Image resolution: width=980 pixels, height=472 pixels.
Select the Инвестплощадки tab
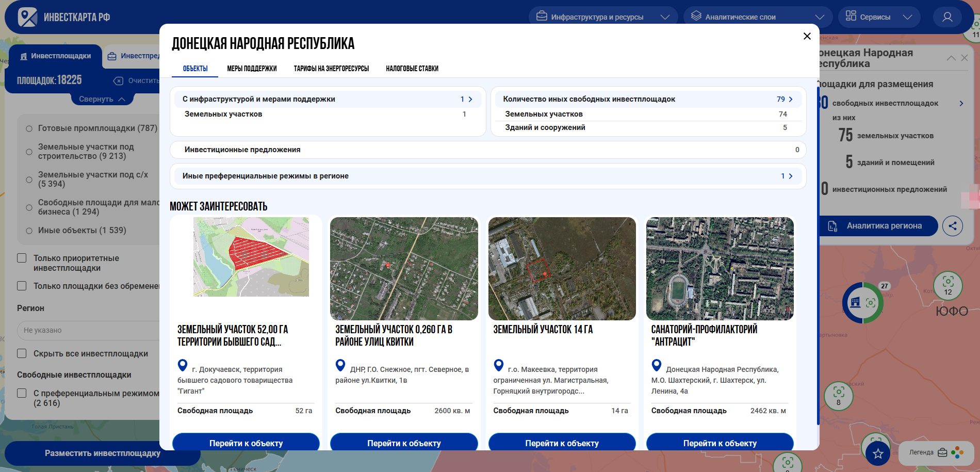pos(55,56)
